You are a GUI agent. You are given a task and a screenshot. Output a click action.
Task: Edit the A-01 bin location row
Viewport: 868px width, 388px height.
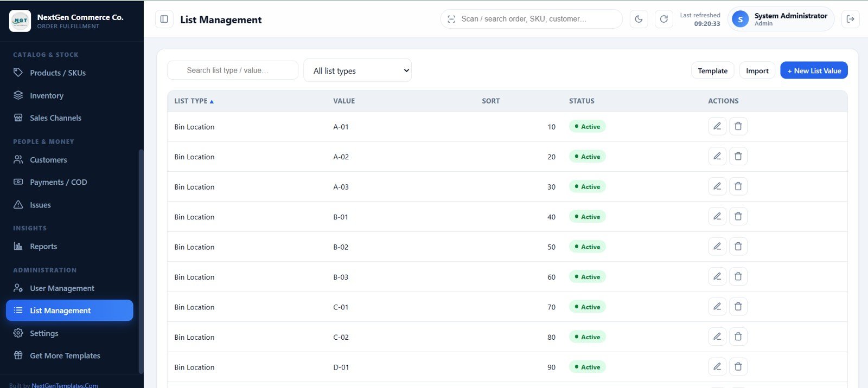(x=717, y=126)
